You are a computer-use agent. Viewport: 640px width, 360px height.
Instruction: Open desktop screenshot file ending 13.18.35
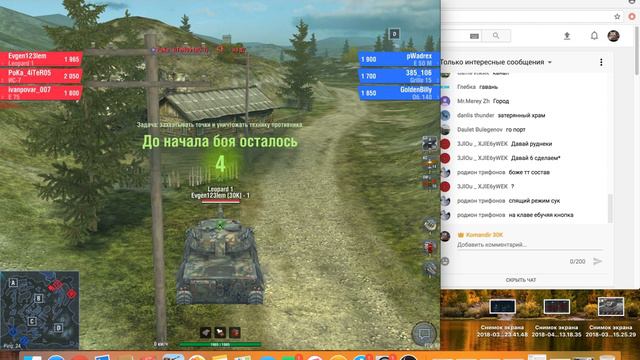tap(556, 317)
